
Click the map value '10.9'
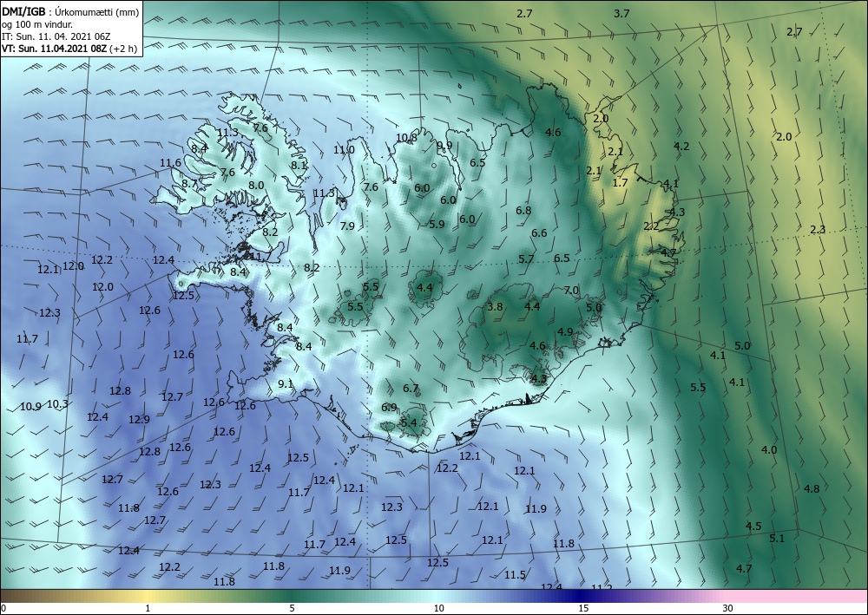31,407
